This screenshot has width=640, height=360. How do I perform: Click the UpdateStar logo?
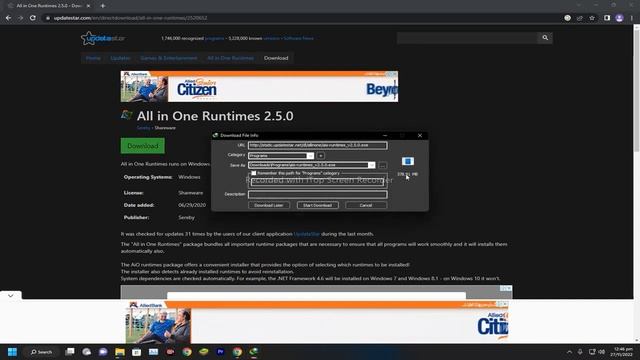[x=103, y=38]
